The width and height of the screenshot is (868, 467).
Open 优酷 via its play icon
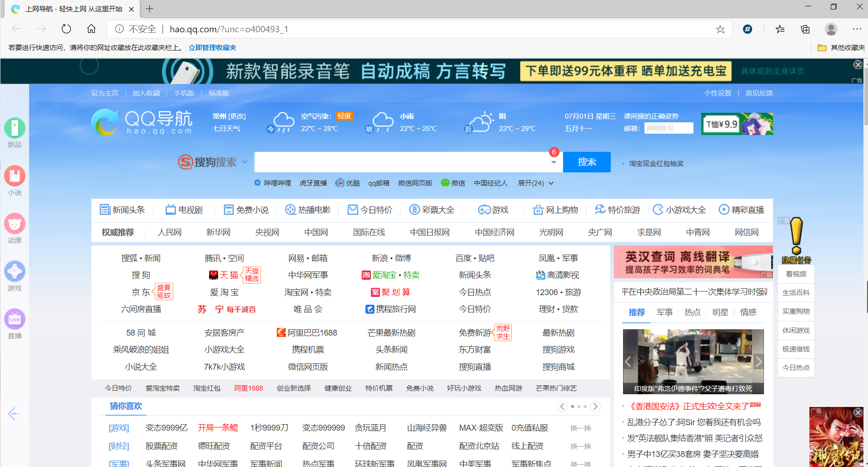coord(340,183)
